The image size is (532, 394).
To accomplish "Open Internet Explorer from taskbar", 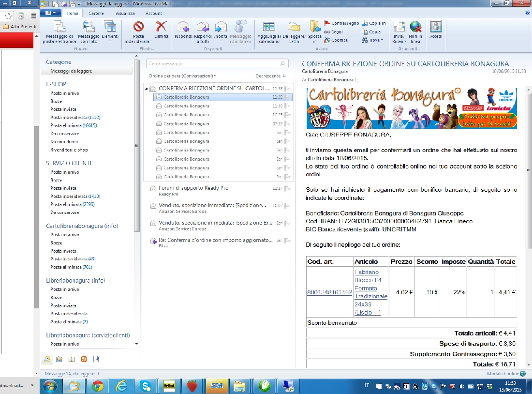I will click(x=121, y=386).
